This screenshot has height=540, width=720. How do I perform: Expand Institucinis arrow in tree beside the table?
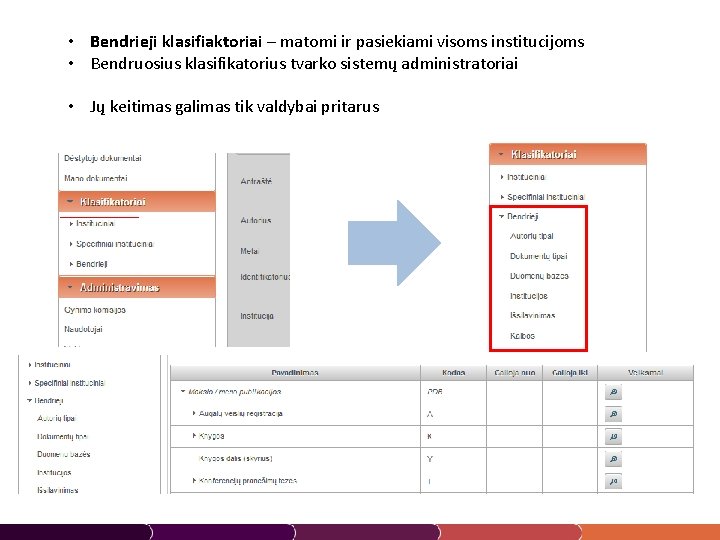[x=30, y=365]
